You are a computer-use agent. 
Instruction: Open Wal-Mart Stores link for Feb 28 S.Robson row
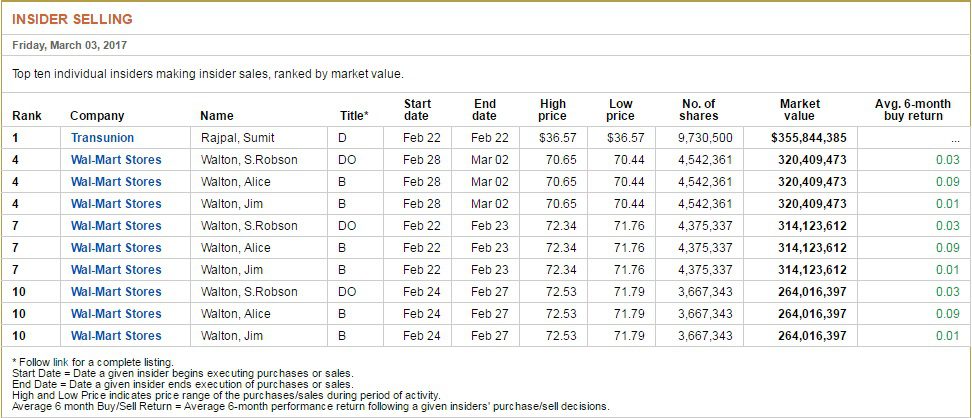116,160
